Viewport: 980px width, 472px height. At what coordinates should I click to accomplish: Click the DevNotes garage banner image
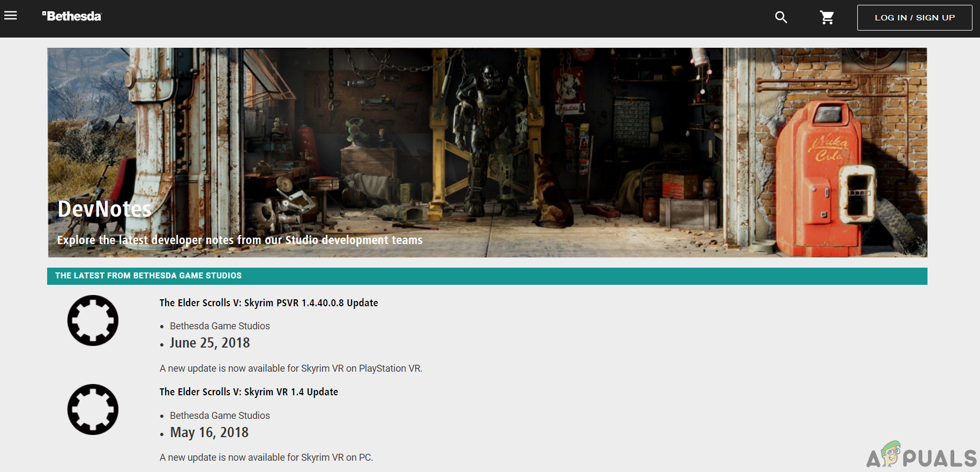[x=487, y=152]
